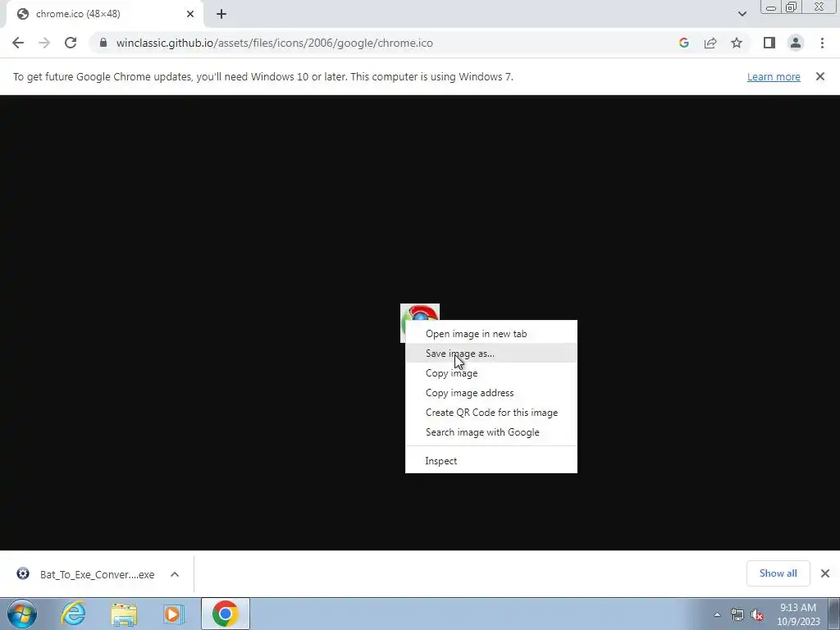Go back using the back arrow
840x630 pixels.
click(18, 43)
